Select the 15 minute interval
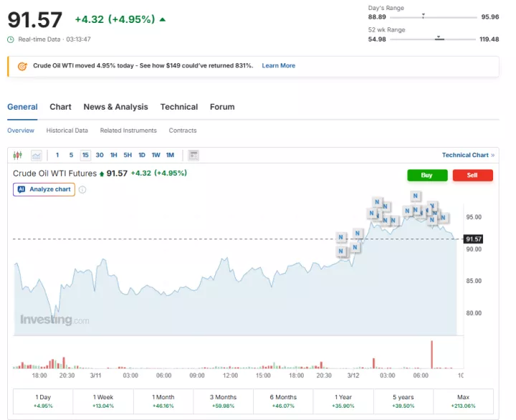This screenshot has height=420, width=516. pyautogui.click(x=85, y=155)
